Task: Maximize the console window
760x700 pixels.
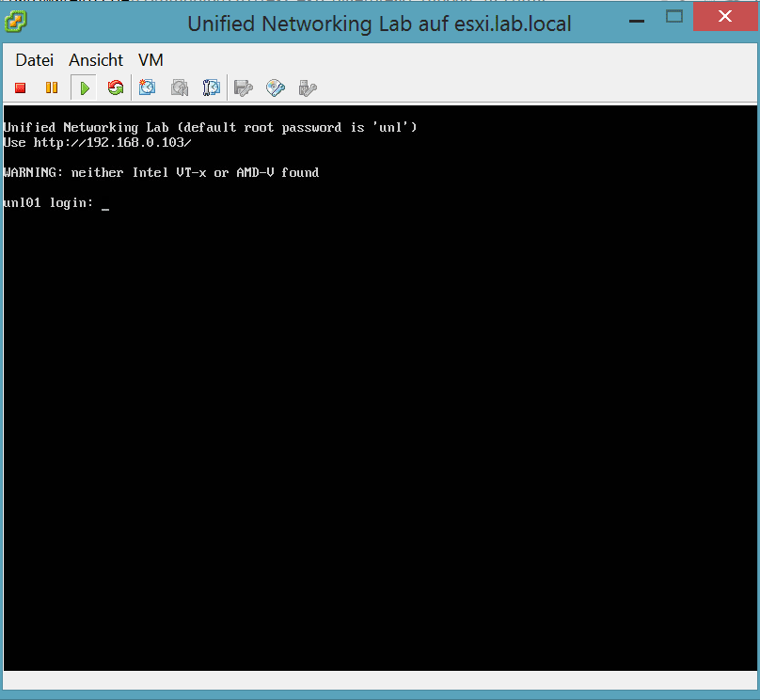Action: point(674,17)
